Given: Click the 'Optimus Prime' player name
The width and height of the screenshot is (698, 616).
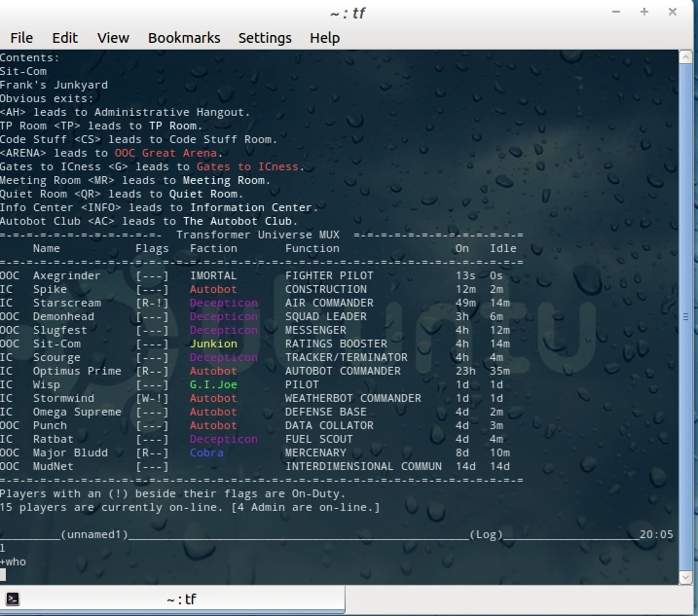Looking at the screenshot, I should click(77, 371).
